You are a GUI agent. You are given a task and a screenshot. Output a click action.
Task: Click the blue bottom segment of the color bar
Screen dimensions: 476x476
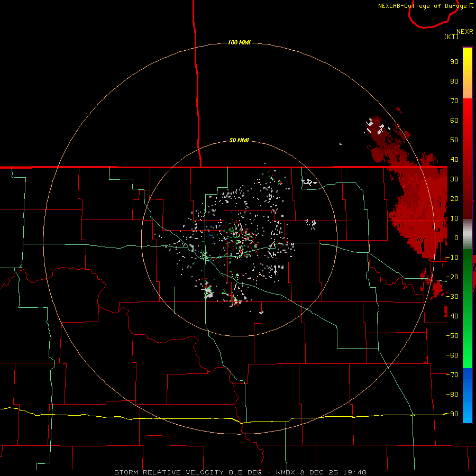point(467,396)
